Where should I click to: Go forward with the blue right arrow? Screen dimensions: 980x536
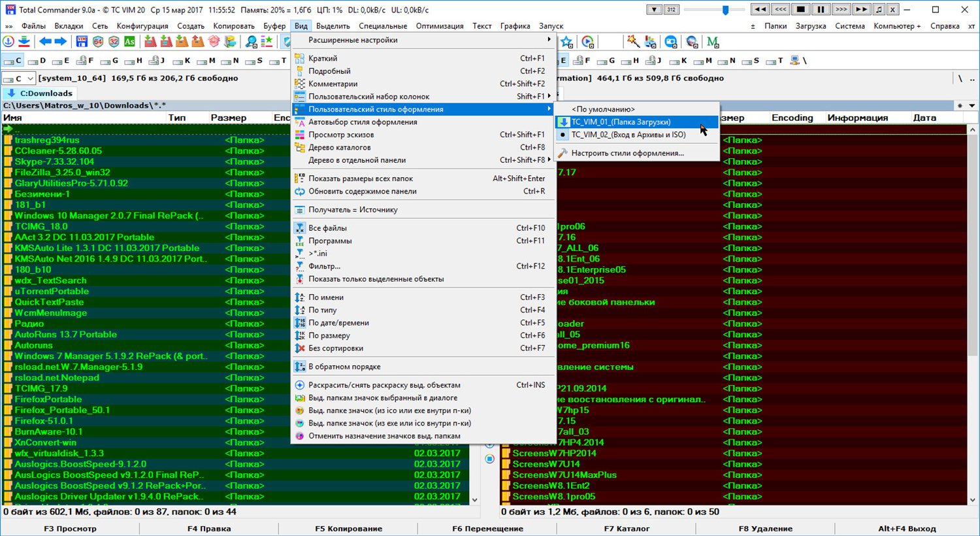click(x=60, y=41)
